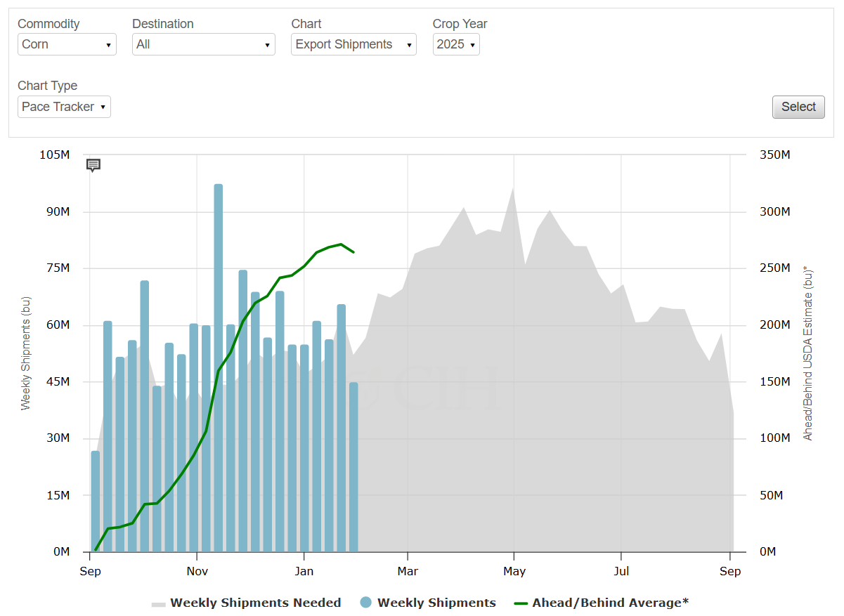Toggle the Weekly Shipments Needed legend label

(x=255, y=603)
